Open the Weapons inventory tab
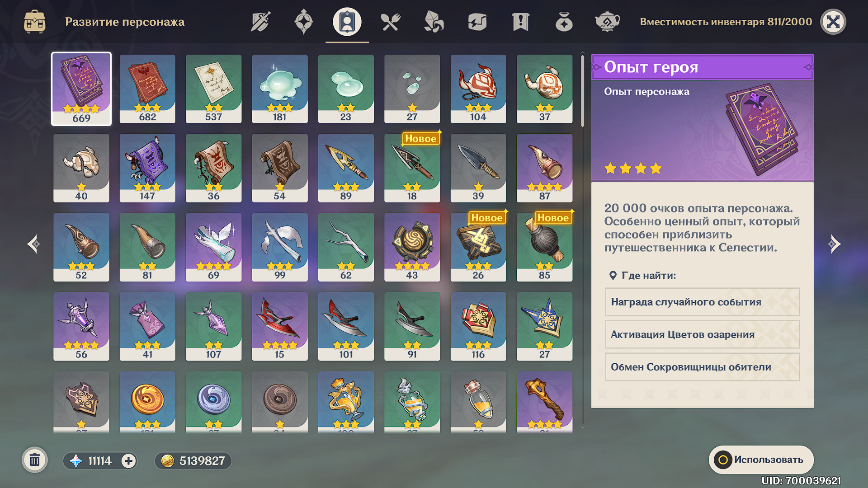868x488 pixels. (x=260, y=22)
